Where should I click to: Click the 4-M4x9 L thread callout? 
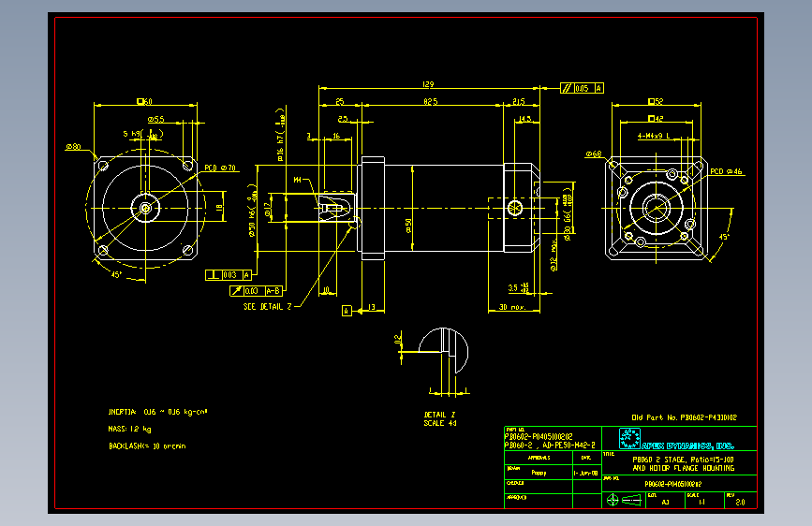point(654,136)
